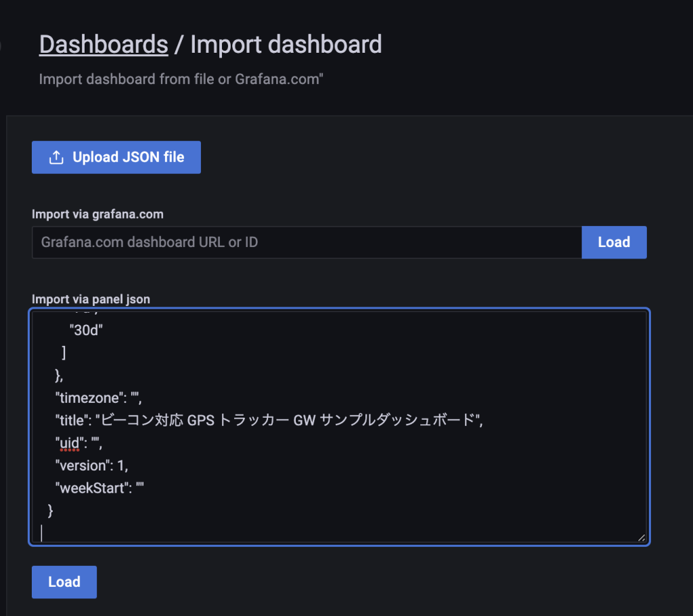This screenshot has height=616, width=693.
Task: Focus the Grafana.com dashboard URL or ID field
Action: pos(307,242)
